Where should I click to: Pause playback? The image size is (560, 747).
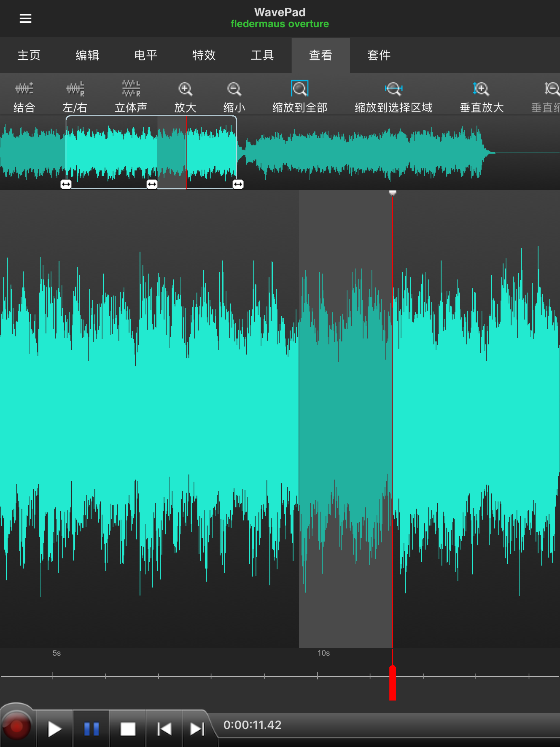pos(91,729)
